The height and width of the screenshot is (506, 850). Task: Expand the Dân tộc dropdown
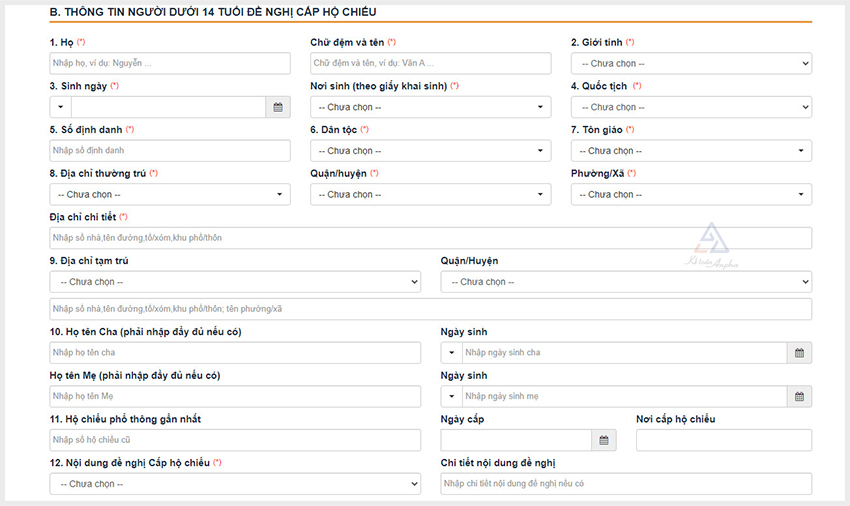430,151
